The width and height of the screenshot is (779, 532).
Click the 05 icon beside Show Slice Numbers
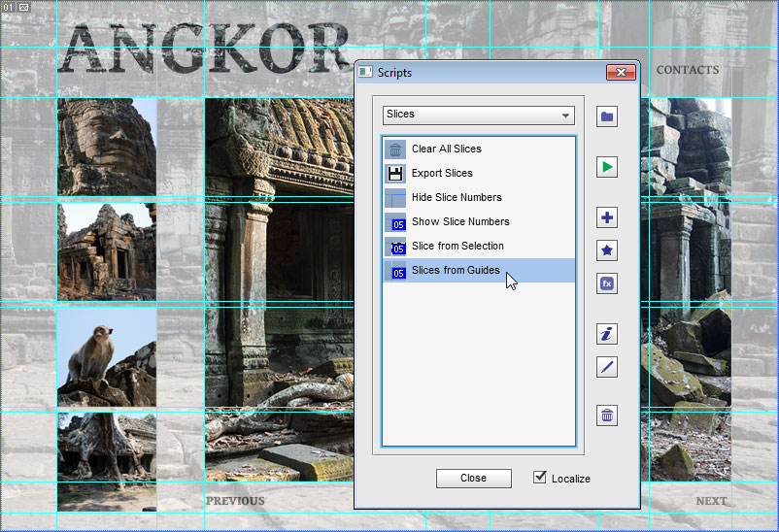(395, 222)
